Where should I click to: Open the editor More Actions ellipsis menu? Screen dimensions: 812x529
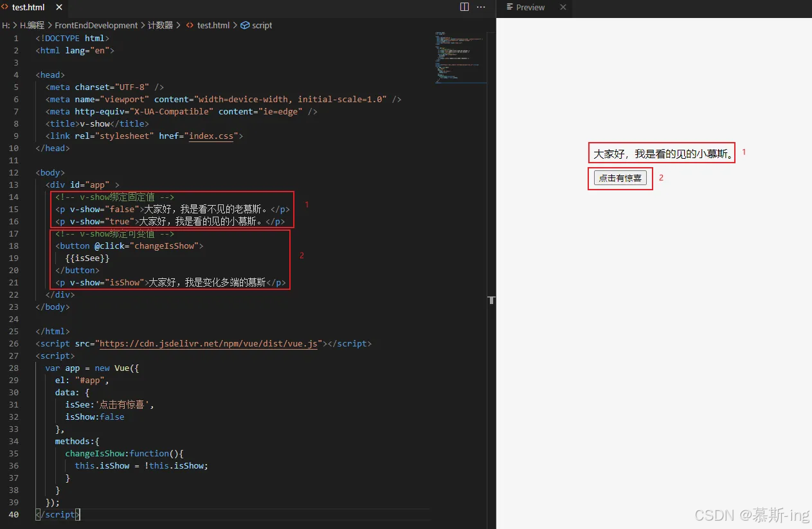(x=481, y=7)
